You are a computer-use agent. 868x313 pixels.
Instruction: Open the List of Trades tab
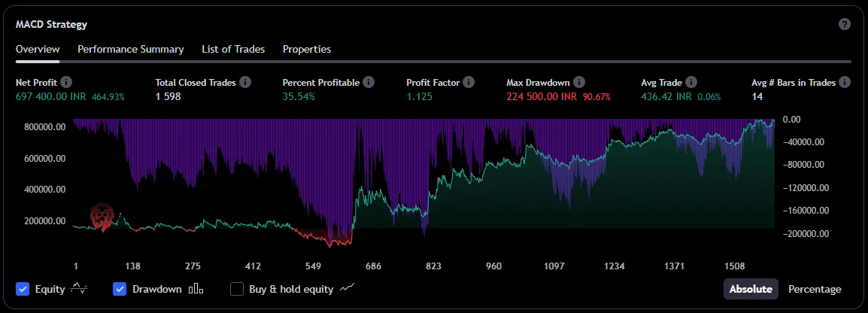tap(233, 49)
